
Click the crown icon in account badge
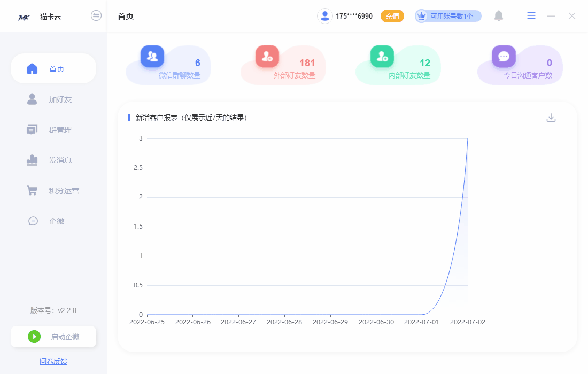422,16
